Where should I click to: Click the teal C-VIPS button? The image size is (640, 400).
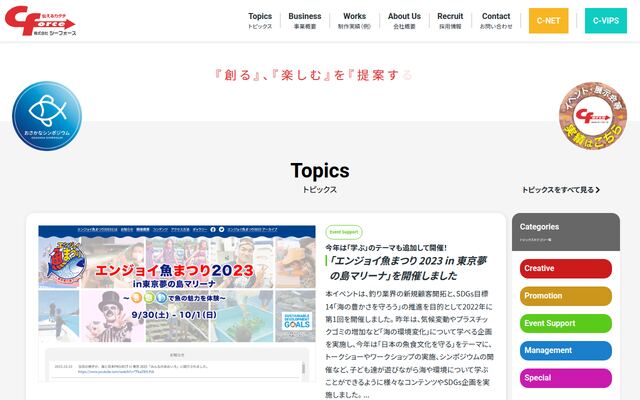[x=606, y=20]
